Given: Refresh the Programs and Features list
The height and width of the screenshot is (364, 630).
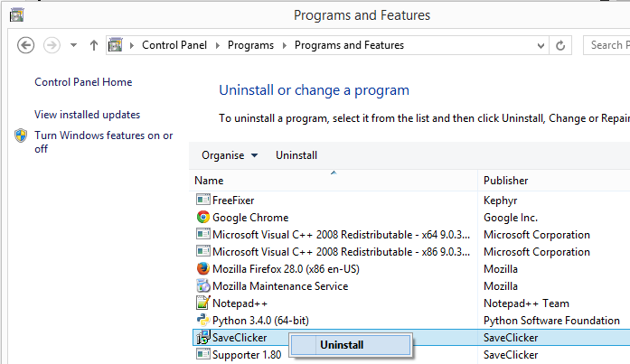Looking at the screenshot, I should tap(560, 45).
